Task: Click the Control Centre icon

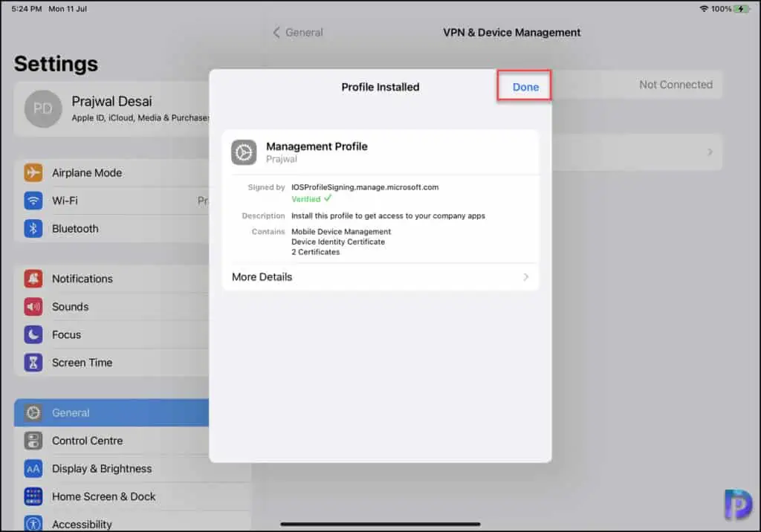Action: tap(33, 441)
